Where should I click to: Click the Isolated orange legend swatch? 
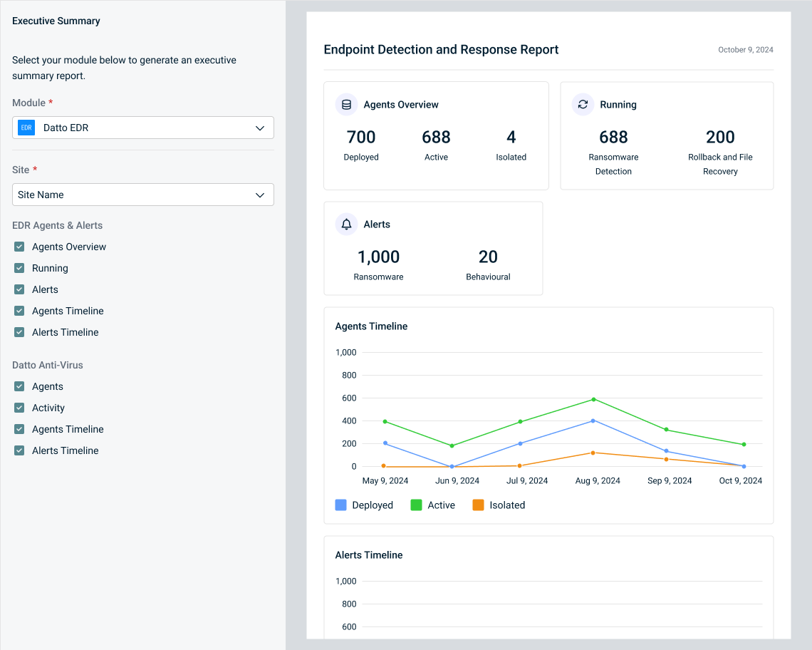tap(478, 505)
